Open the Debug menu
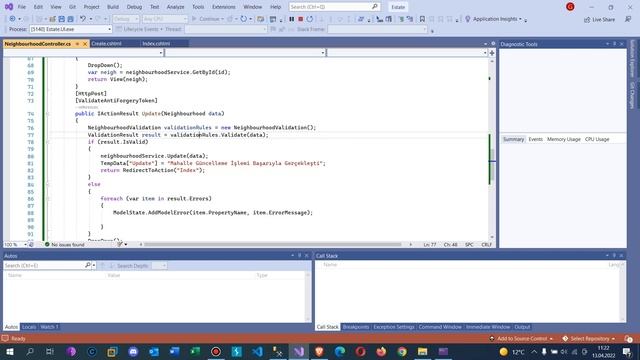The height and width of the screenshot is (360, 640). pos(134,7)
